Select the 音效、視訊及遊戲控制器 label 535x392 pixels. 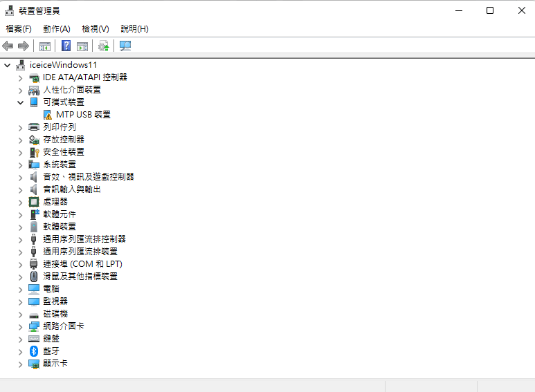[89, 177]
